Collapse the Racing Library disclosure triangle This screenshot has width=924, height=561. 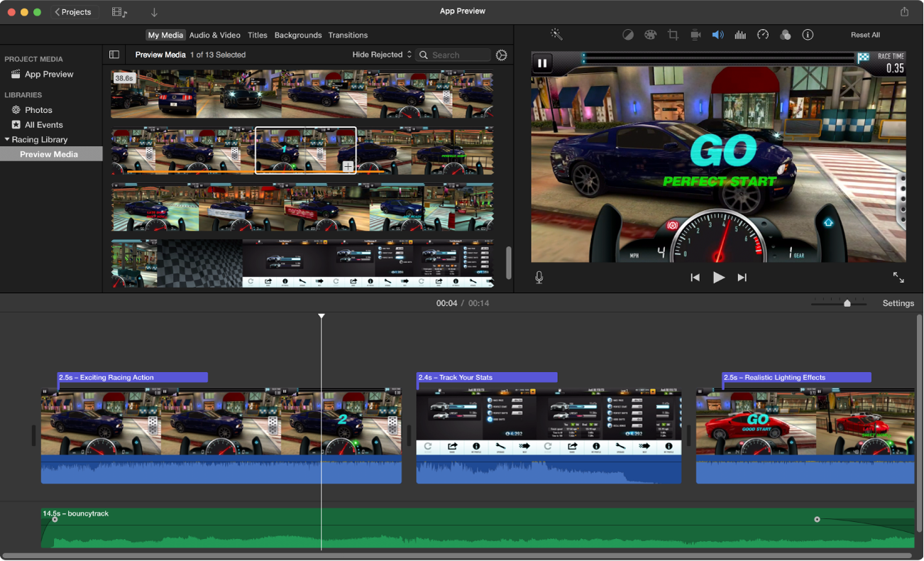[x=7, y=140]
